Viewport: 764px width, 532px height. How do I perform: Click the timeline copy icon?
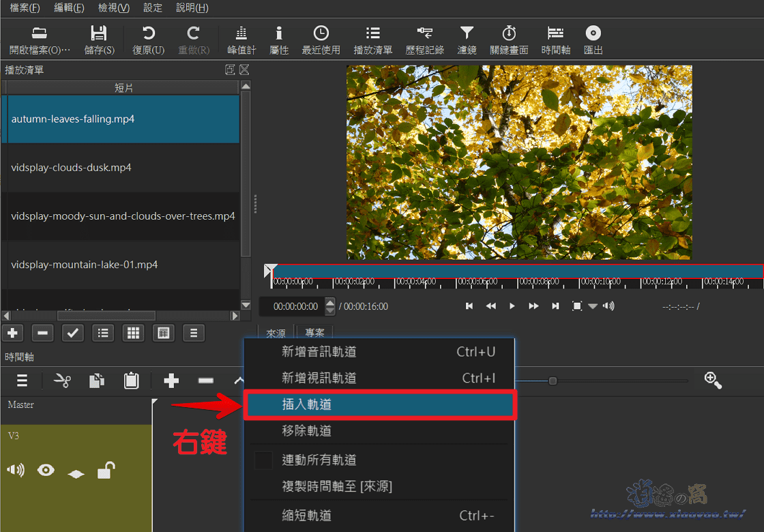[x=96, y=381]
